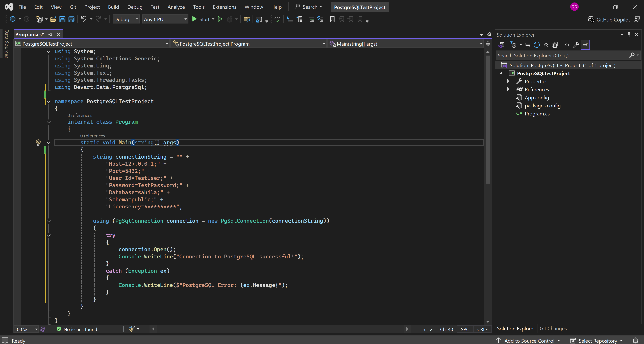Expand the References node

tap(508, 89)
